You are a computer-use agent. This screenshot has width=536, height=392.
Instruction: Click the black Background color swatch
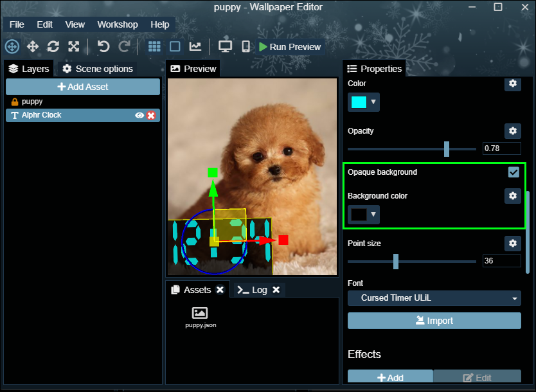359,215
